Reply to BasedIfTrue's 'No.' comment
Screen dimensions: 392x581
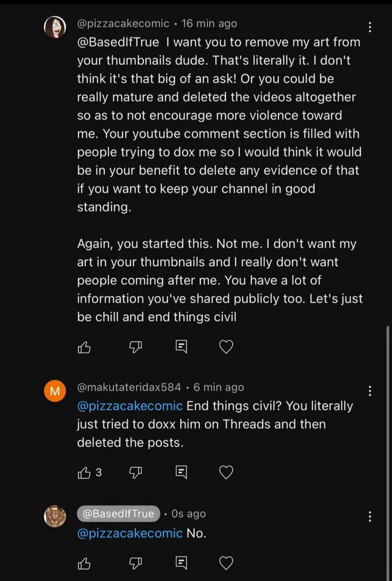(181, 563)
